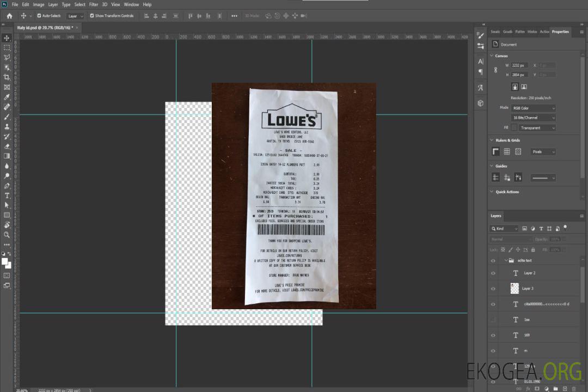Open the options bar more (three dots) menu
This screenshot has width=588, height=392.
click(x=234, y=16)
